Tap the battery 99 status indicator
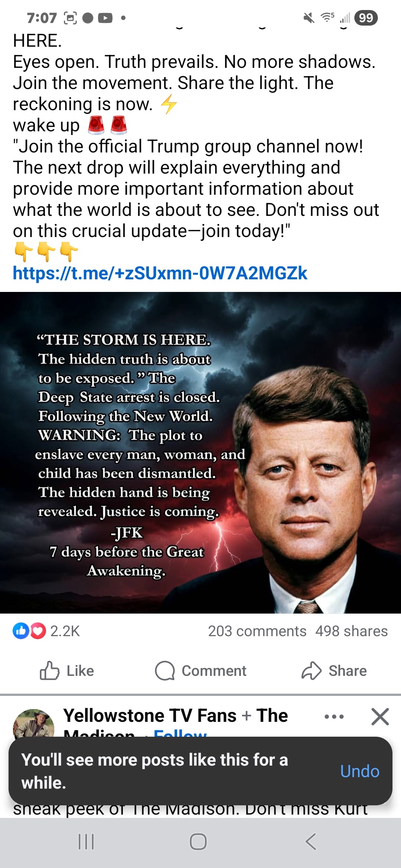Viewport: 401px width, 868px height. (x=366, y=18)
